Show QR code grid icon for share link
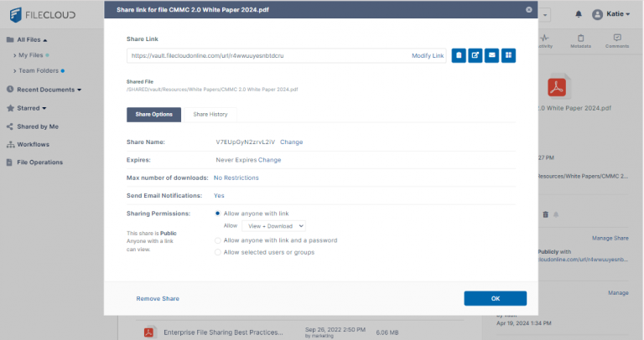This screenshot has width=644, height=340. coord(508,55)
